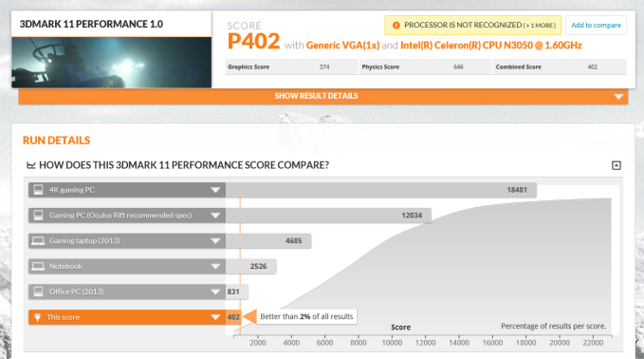Click the 3DMark 11 benchmark thumbnail image

[x=111, y=63]
